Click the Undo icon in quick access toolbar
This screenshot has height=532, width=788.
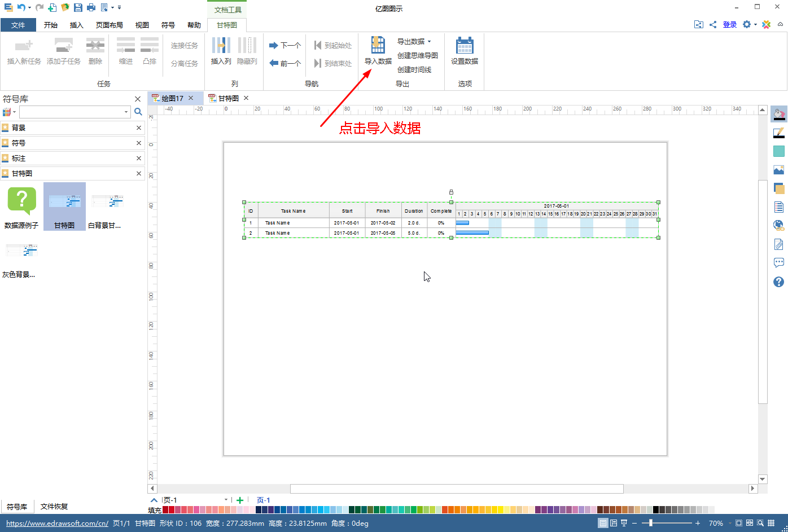point(21,7)
